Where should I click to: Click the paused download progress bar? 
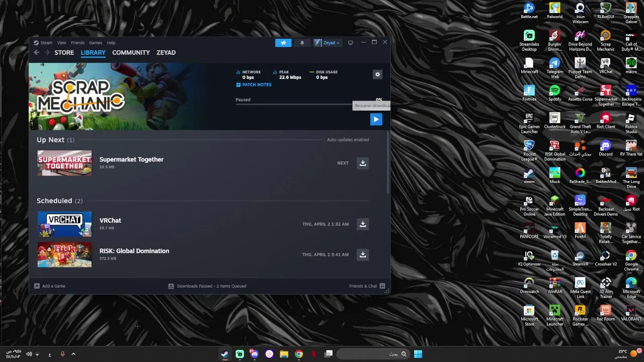[x=308, y=105]
